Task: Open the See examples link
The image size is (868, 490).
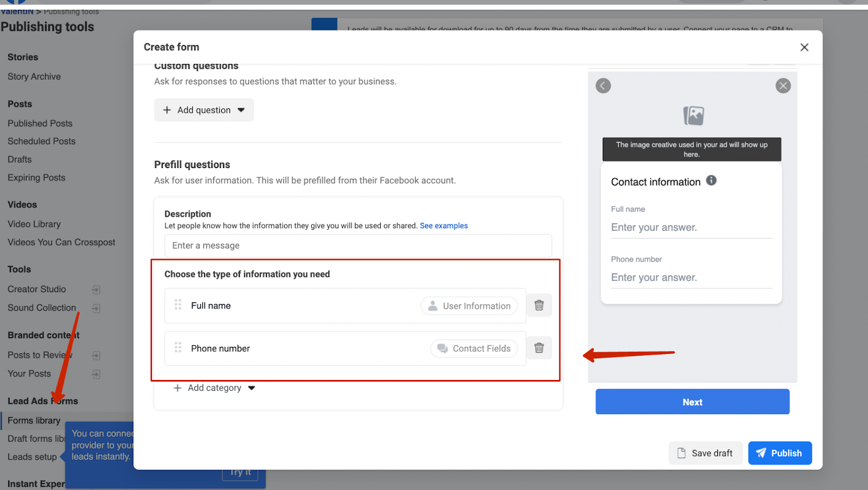Action: (x=444, y=225)
